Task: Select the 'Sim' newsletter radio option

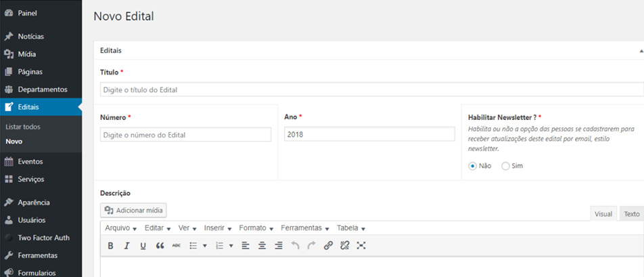Action: 505,166
